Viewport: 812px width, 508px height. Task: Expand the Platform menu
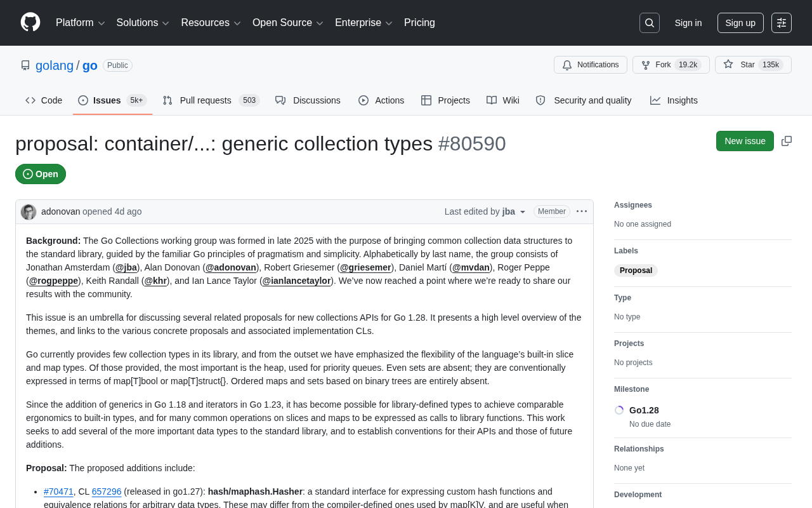pos(81,23)
